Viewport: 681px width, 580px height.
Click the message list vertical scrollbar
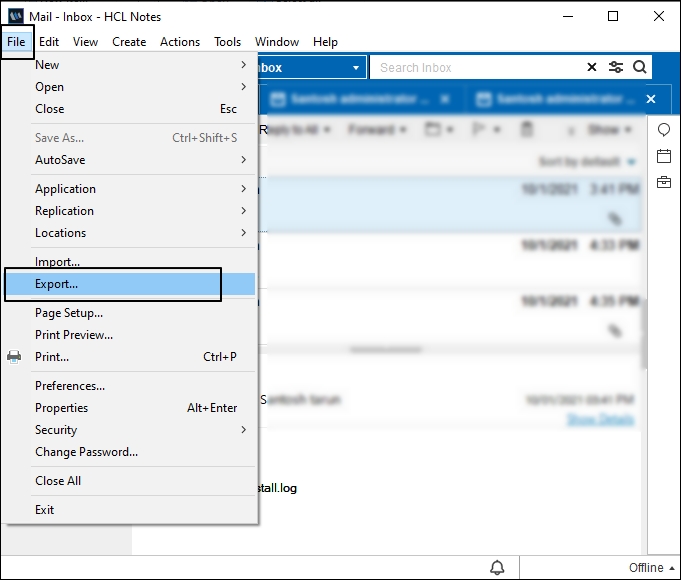(644, 334)
